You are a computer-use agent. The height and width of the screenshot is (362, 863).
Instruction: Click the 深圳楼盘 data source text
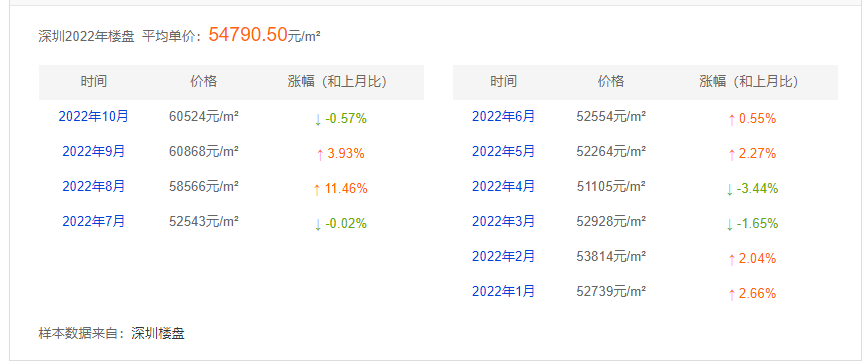pyautogui.click(x=158, y=333)
